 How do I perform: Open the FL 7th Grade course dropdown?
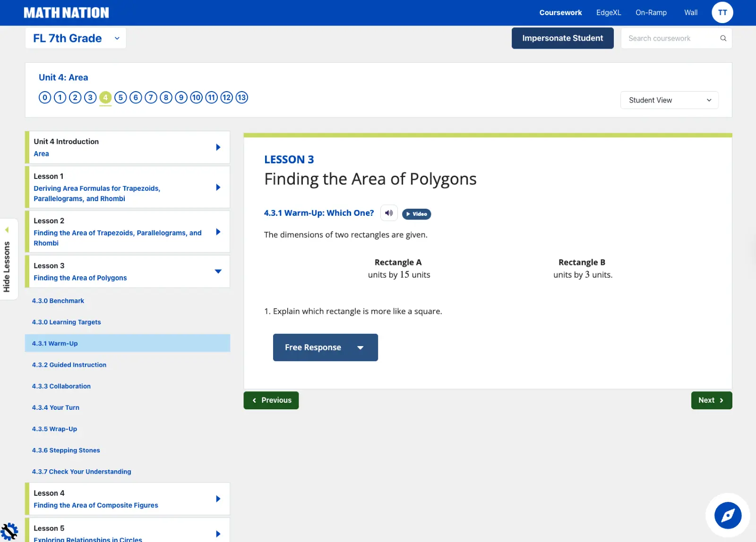[x=76, y=38]
